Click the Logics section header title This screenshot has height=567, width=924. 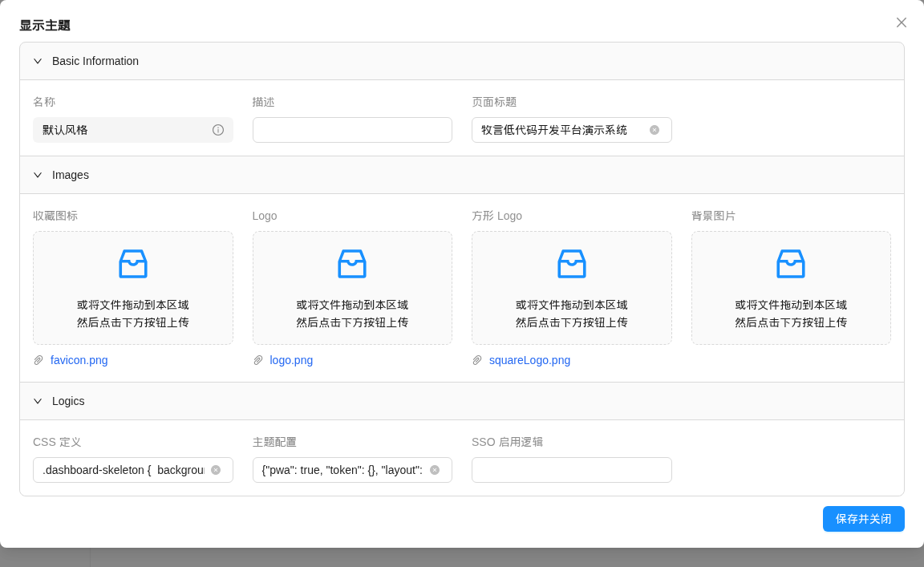(68, 401)
